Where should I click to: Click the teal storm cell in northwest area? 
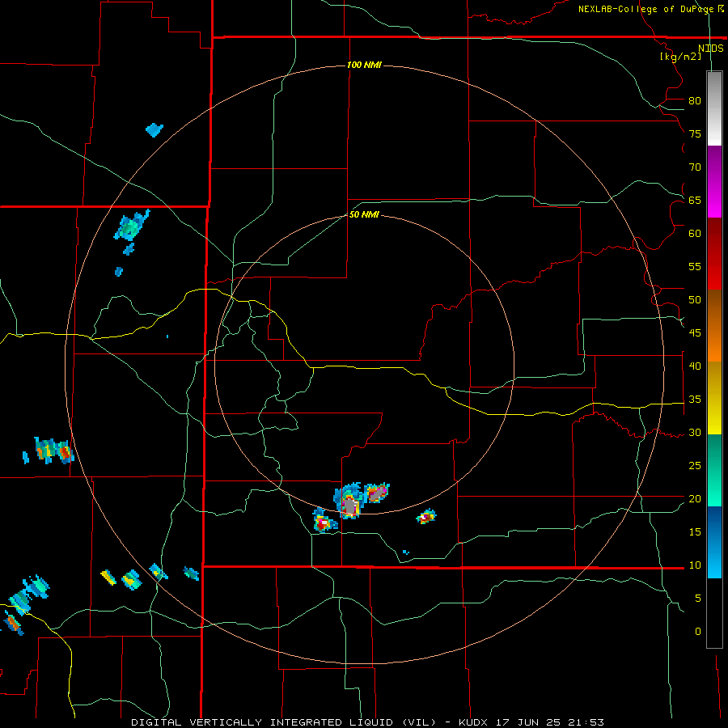click(131, 226)
